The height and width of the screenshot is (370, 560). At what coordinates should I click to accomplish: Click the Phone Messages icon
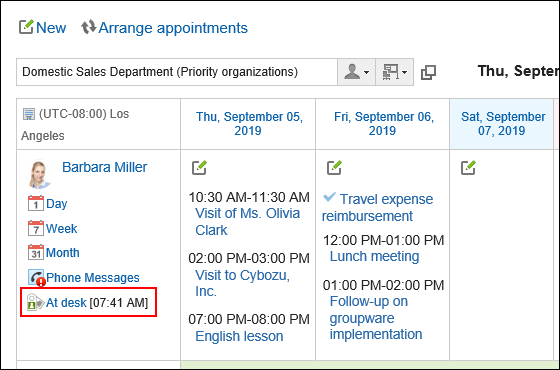click(36, 278)
